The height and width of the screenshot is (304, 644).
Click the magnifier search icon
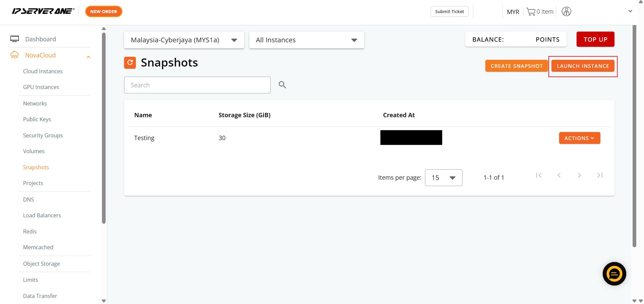coord(282,85)
